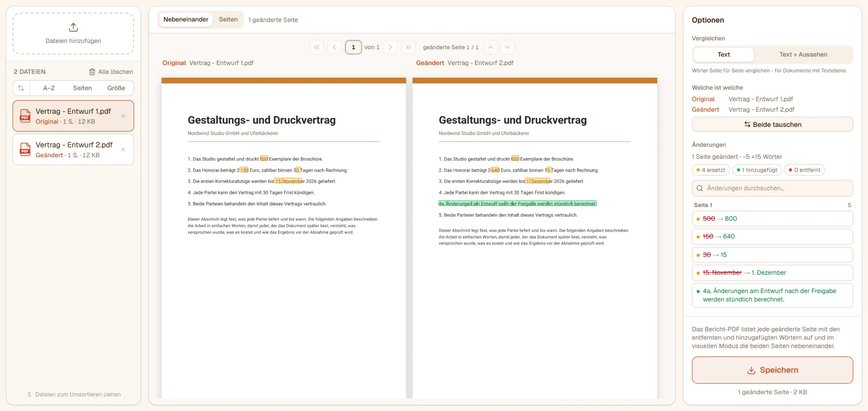Go to next changed page
This screenshot has height=411, width=868.
[x=507, y=47]
